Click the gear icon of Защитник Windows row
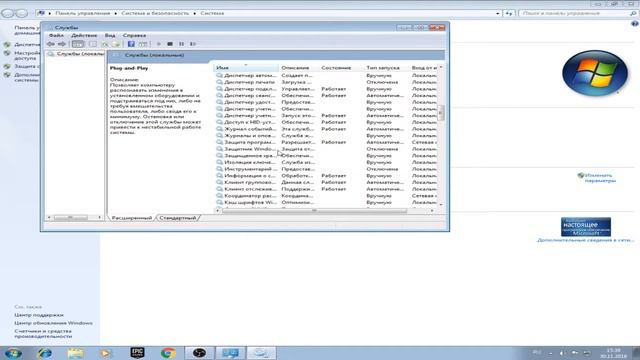Image resolution: width=640 pixels, height=360 pixels. coord(220,149)
